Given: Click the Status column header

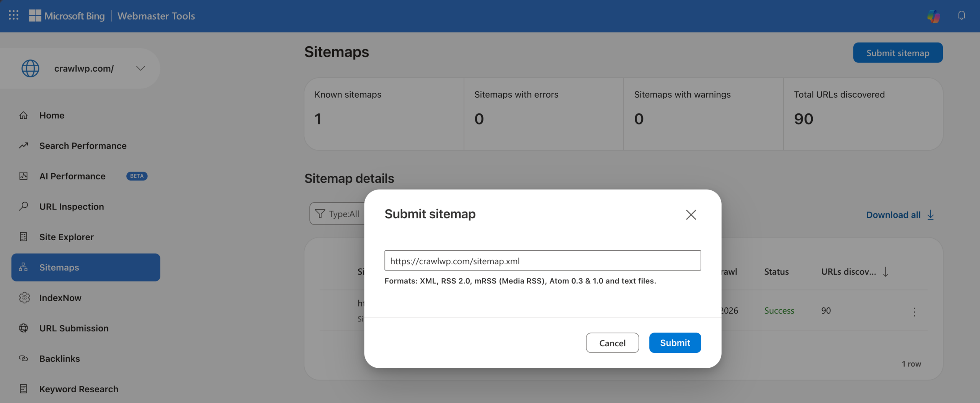Looking at the screenshot, I should [x=776, y=272].
